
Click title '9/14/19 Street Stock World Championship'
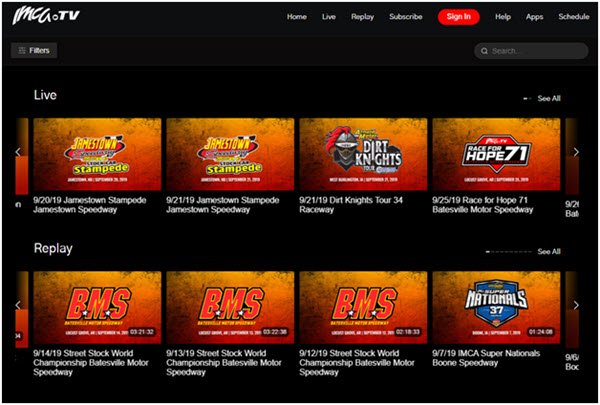pyautogui.click(x=91, y=363)
